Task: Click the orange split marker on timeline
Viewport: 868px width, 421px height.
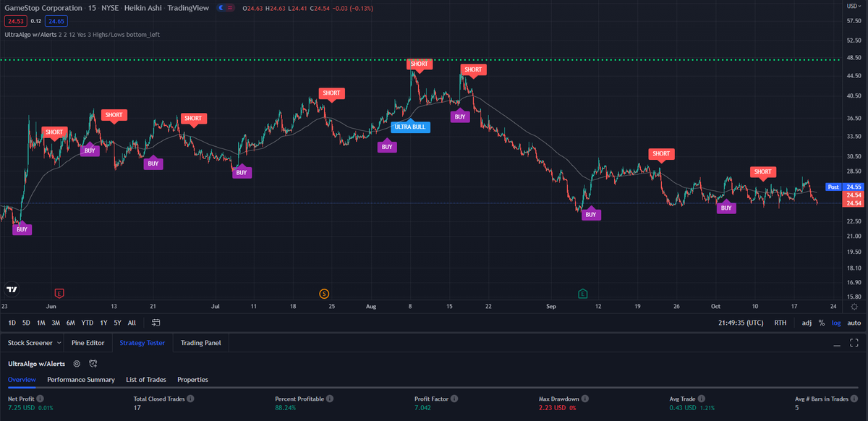Action: point(324,293)
